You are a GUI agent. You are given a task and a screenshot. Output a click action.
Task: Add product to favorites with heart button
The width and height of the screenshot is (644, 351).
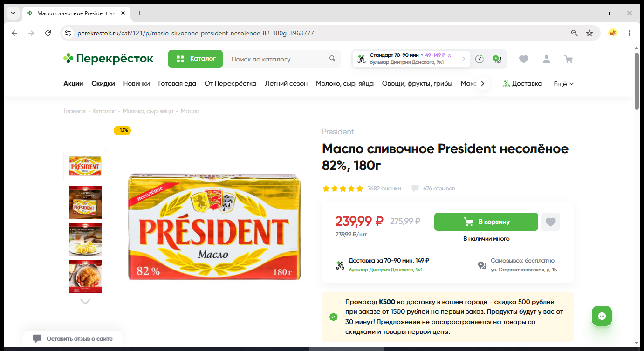click(x=551, y=222)
